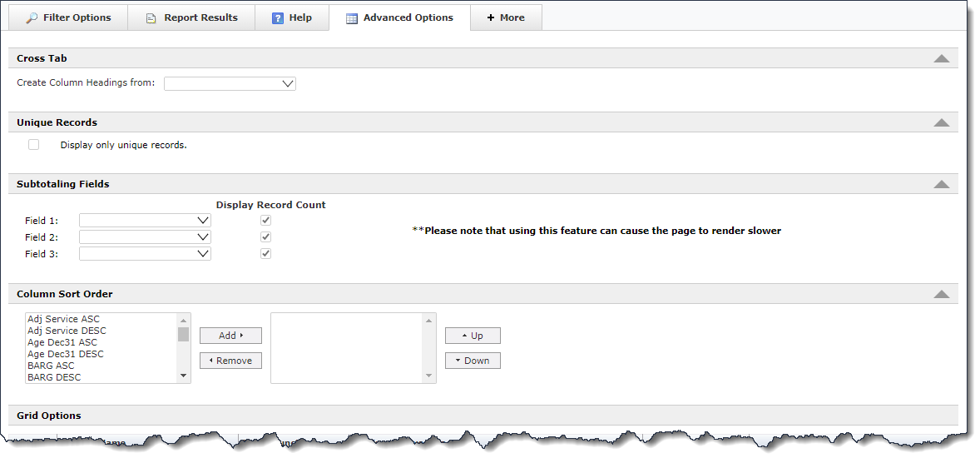
Task: Open the Field 3 subtotaling dropdown
Action: pos(145,254)
